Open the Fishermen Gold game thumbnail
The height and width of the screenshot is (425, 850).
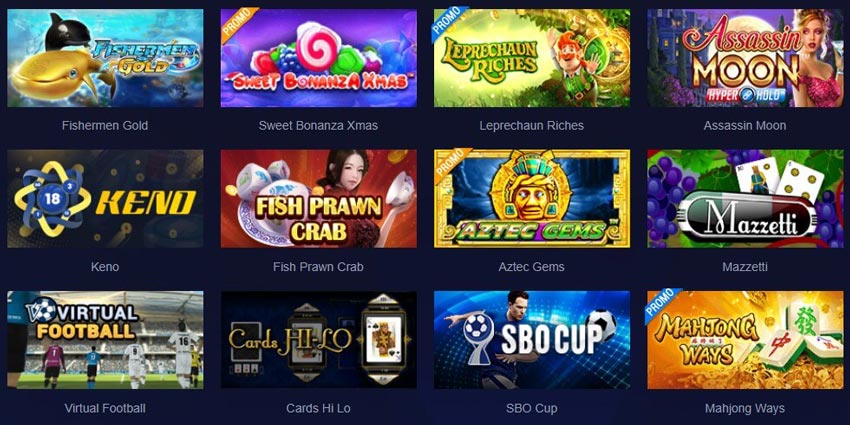(x=105, y=58)
